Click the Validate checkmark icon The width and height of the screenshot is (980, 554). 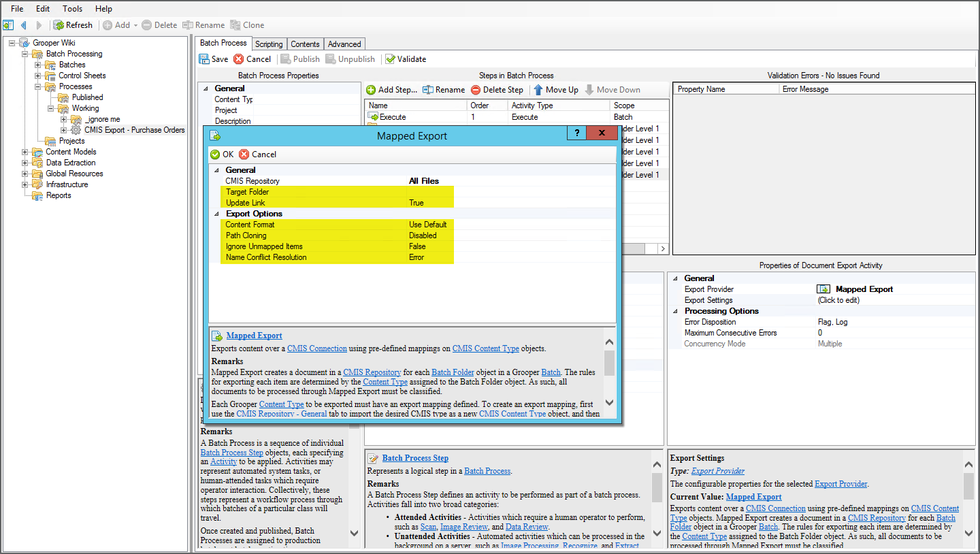(x=390, y=59)
